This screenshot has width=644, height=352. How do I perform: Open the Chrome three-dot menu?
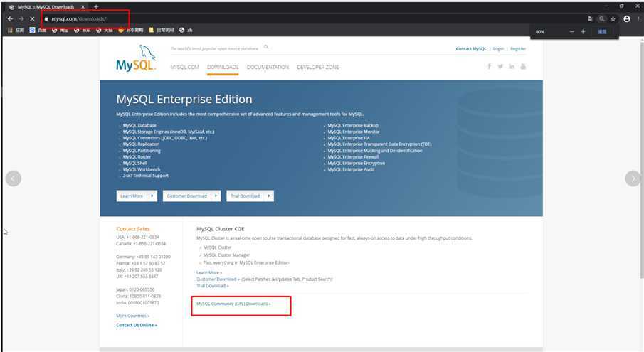pos(638,19)
